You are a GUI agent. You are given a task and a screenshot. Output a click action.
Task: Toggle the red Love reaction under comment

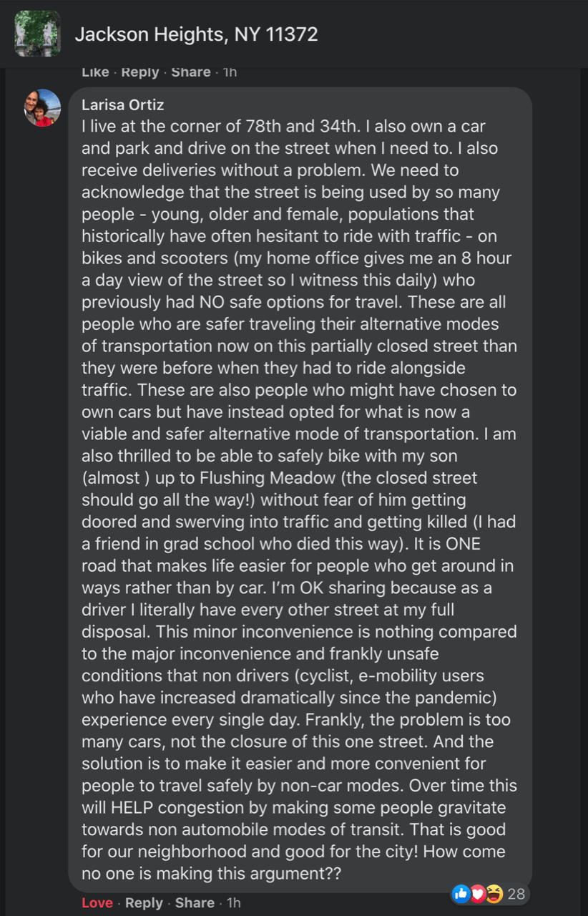click(97, 903)
